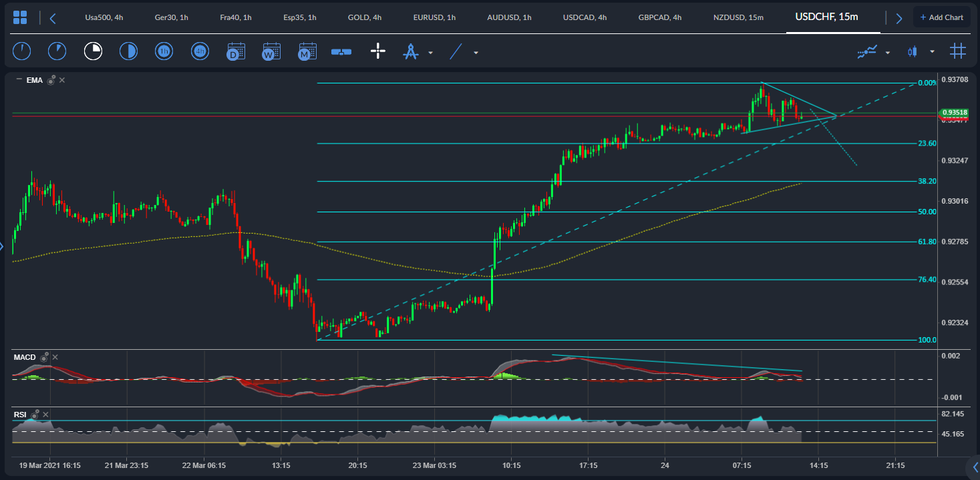This screenshot has width=980, height=480.
Task: Select the compass drawing tools icon
Action: pyautogui.click(x=410, y=51)
